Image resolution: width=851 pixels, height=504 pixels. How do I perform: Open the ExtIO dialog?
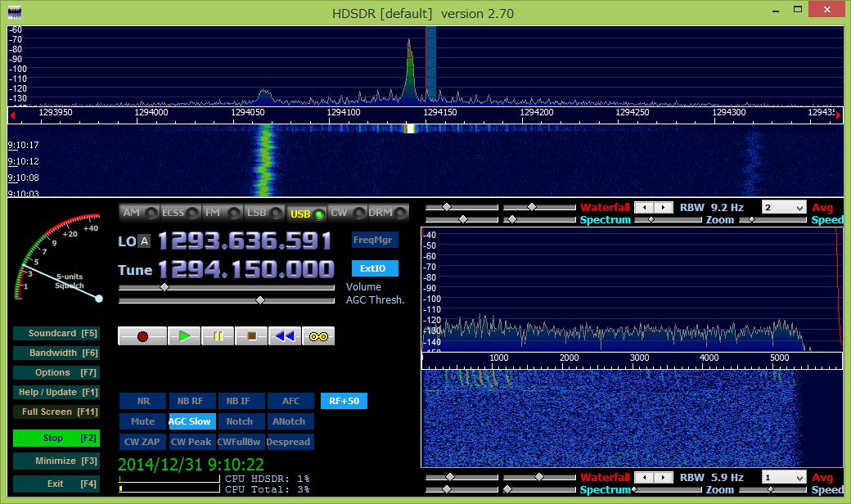pyautogui.click(x=375, y=268)
